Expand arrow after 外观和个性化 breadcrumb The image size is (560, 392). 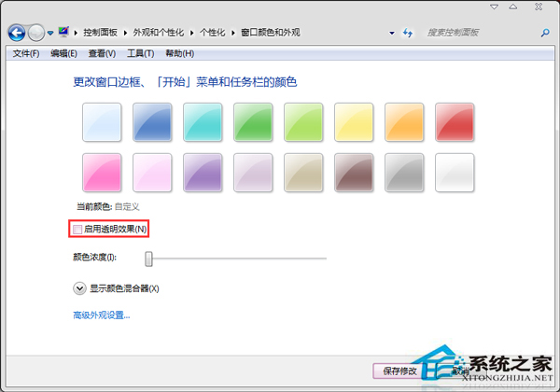pyautogui.click(x=191, y=33)
